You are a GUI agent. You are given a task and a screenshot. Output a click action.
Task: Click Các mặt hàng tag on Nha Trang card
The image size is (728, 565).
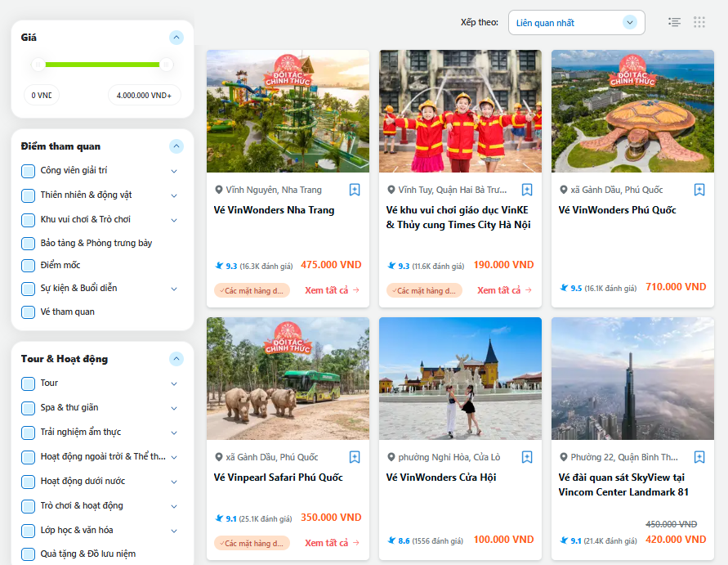pyautogui.click(x=252, y=290)
